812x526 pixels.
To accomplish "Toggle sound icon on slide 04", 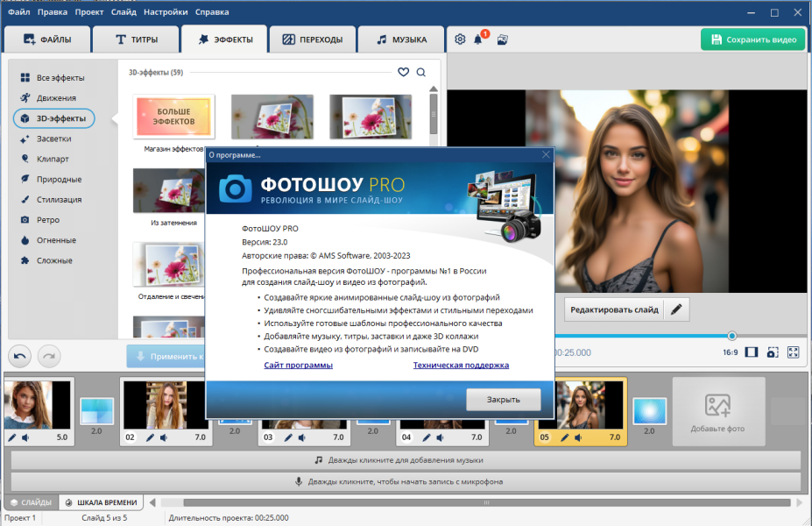I will [x=441, y=437].
